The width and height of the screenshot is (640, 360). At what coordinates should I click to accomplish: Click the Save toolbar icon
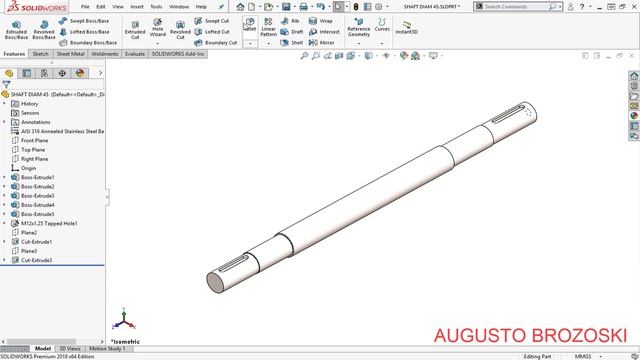[x=286, y=7]
